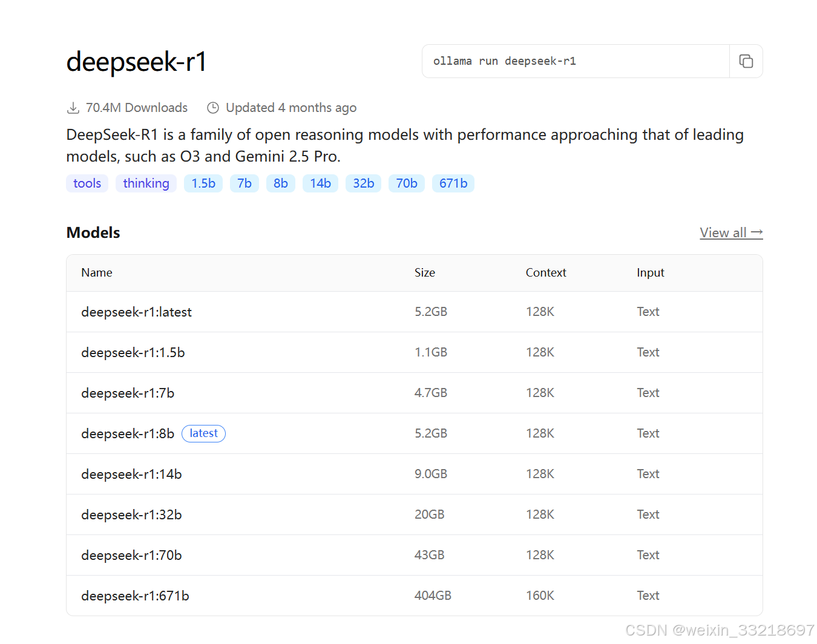Open deepseek-r1:latest model
Image resolution: width=817 pixels, height=644 pixels.
tap(414, 312)
